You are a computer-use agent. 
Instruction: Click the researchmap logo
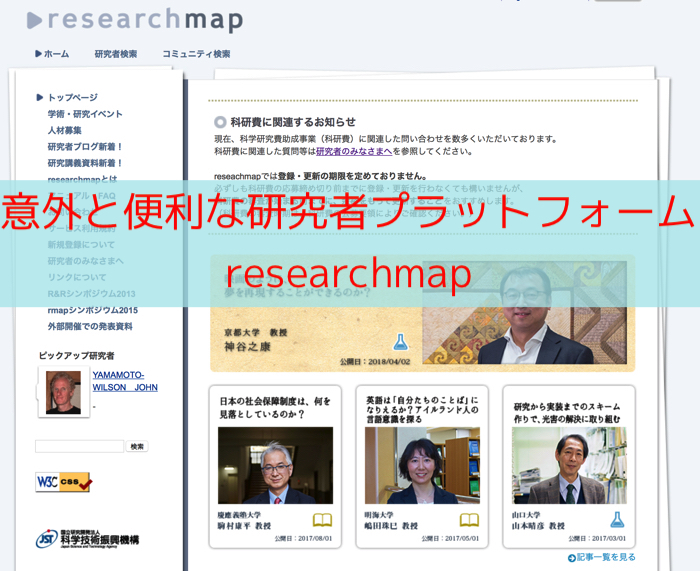tap(135, 20)
